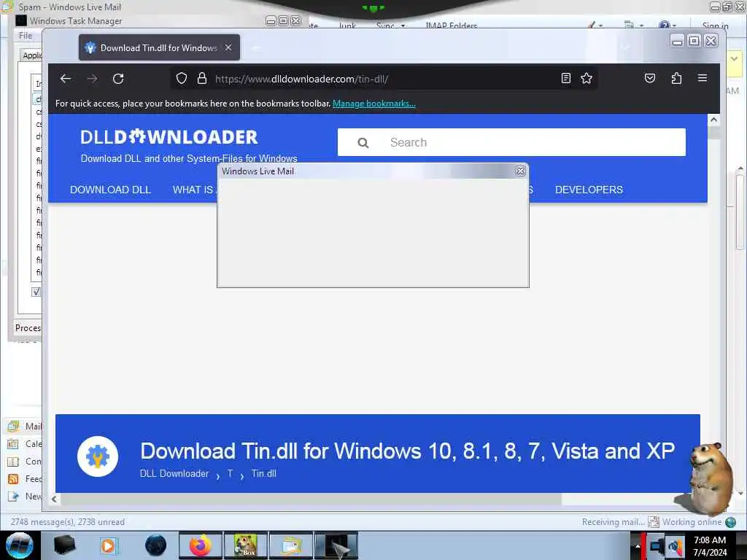Maximize the Windows Task Manager window

point(283,20)
